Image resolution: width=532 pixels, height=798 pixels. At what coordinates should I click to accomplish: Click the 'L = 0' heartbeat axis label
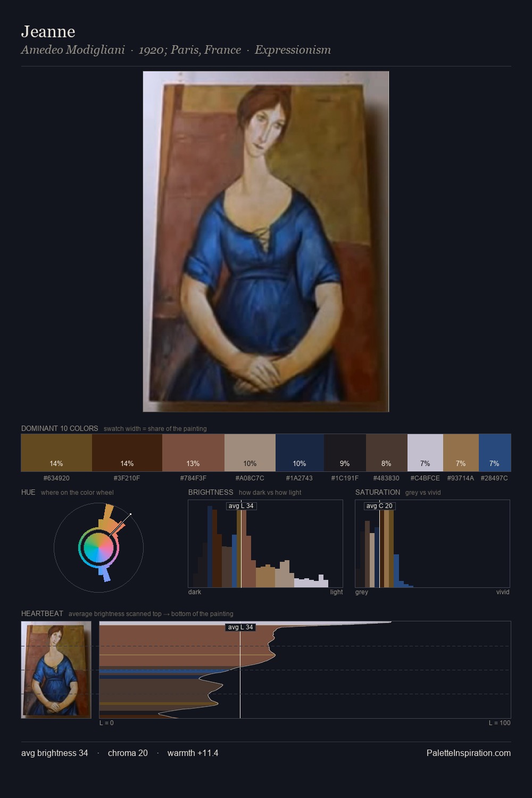point(106,722)
